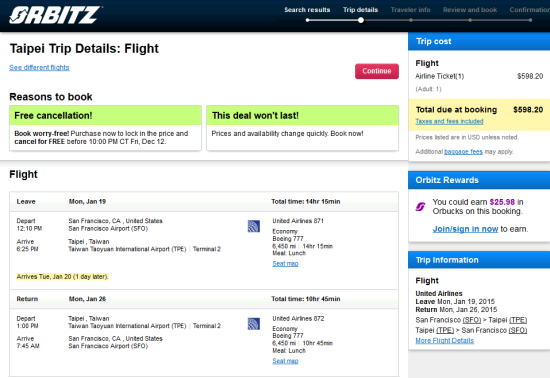Click TPE code in San Francisco > Taipei route
The height and width of the screenshot is (378, 550).
click(x=518, y=320)
